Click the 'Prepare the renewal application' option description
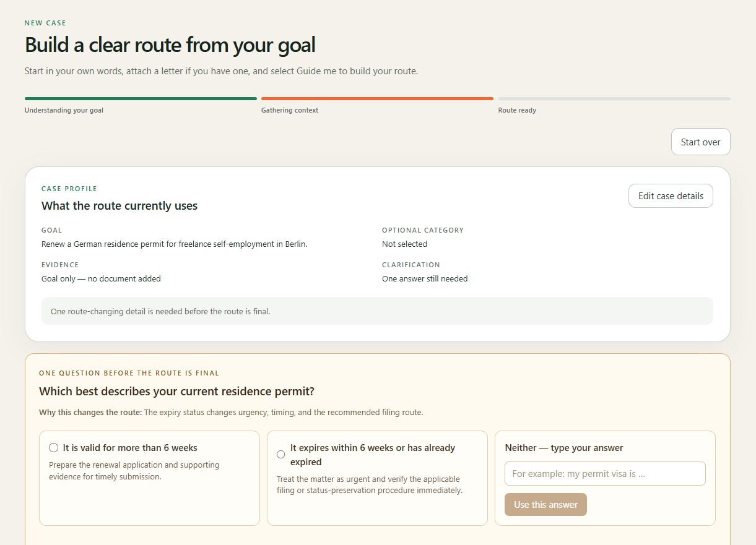Viewport: 756px width, 545px height. coord(134,471)
